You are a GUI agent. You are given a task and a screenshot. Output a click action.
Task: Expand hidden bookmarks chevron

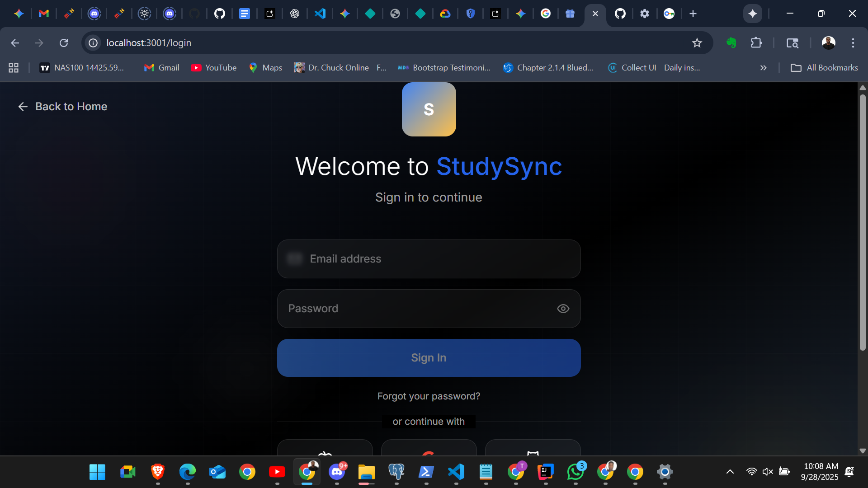(x=763, y=68)
